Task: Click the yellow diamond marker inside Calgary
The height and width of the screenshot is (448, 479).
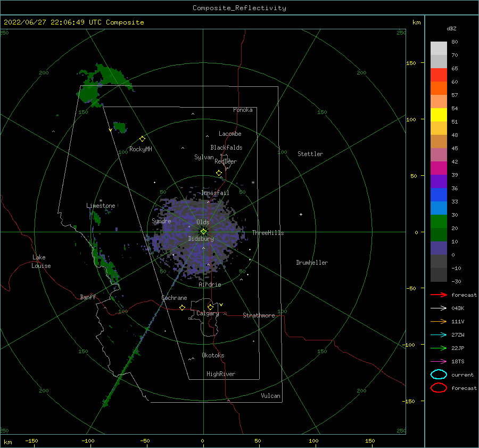Action: [x=210, y=307]
